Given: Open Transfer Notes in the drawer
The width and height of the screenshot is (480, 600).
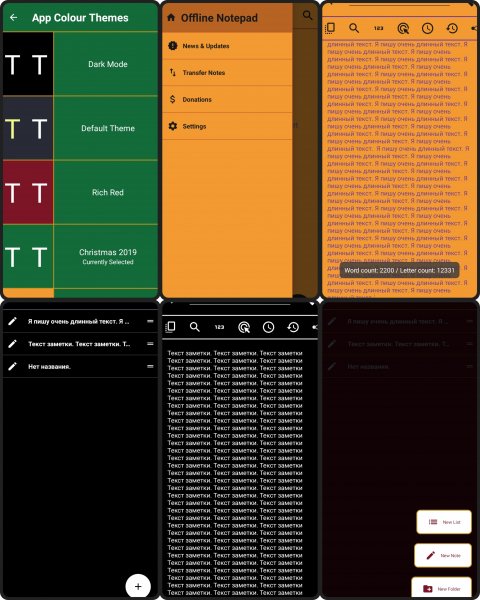Looking at the screenshot, I should point(227,73).
